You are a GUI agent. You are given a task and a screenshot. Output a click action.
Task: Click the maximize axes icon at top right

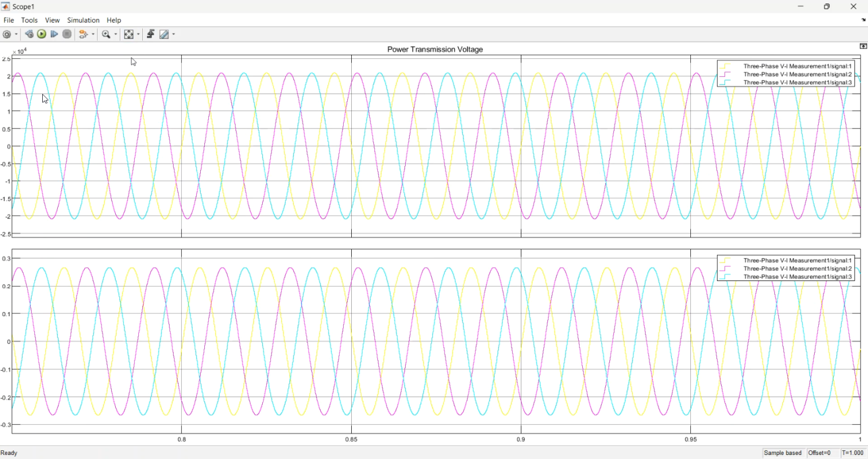click(863, 46)
